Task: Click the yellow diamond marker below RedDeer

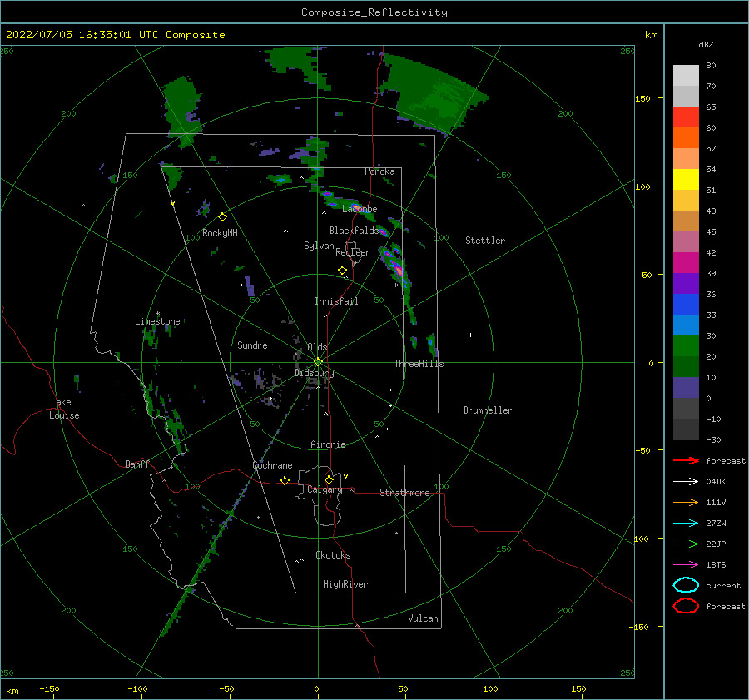Action: [x=342, y=271]
